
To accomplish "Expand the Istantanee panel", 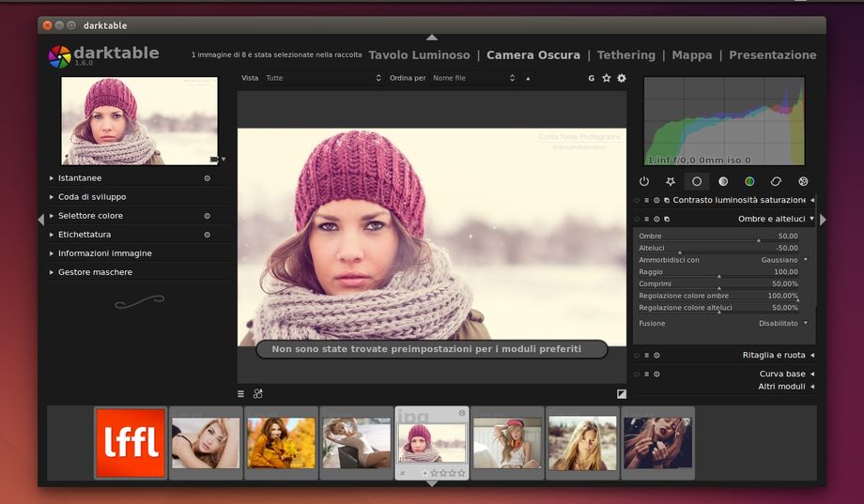I will coord(80,177).
